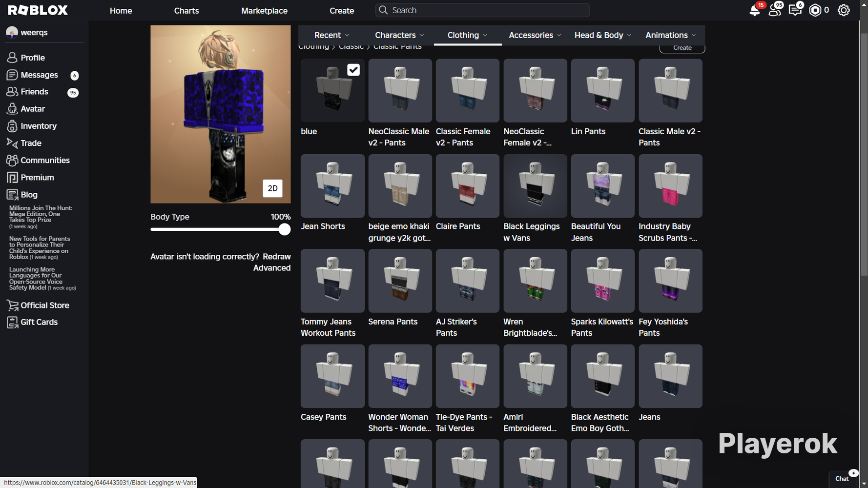Select Fey Yoshida's Pants thumbnail
Image resolution: width=868 pixels, height=488 pixels.
tap(670, 281)
